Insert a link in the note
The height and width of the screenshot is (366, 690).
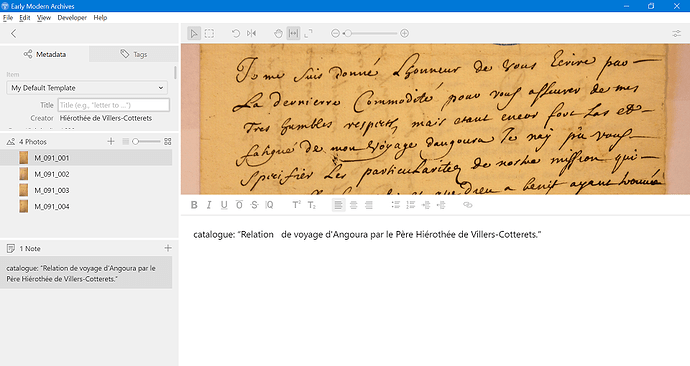pyautogui.click(x=467, y=205)
